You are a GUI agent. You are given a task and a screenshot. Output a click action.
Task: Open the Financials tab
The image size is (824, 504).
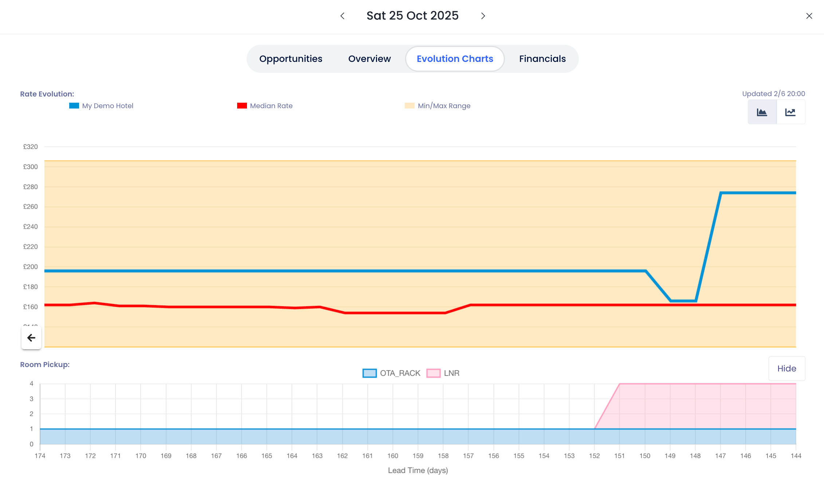point(542,59)
